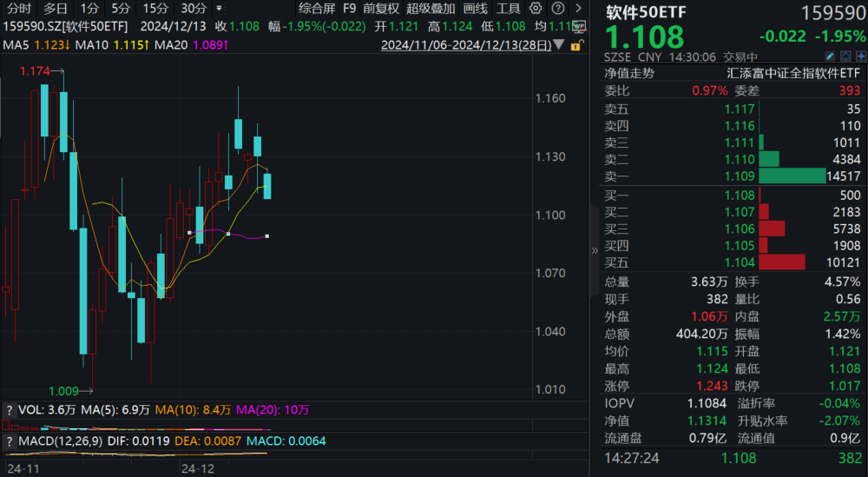Switch to the 多日 multi-day tab
Image resolution: width=868 pixels, height=477 pixels.
[x=56, y=9]
